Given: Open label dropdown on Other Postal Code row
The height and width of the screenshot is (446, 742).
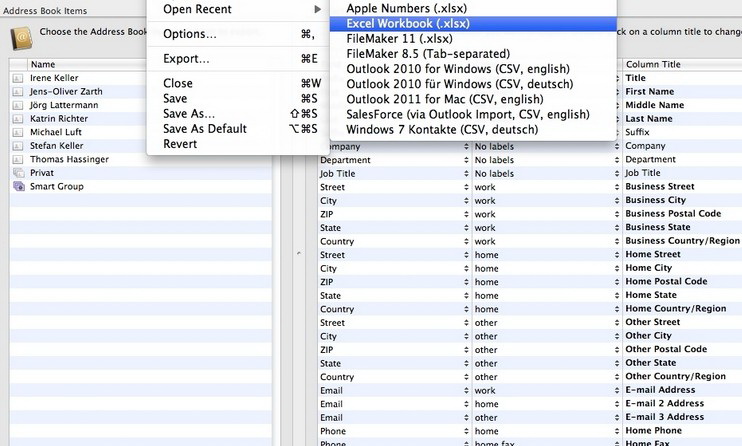Looking at the screenshot, I should pos(617,350).
